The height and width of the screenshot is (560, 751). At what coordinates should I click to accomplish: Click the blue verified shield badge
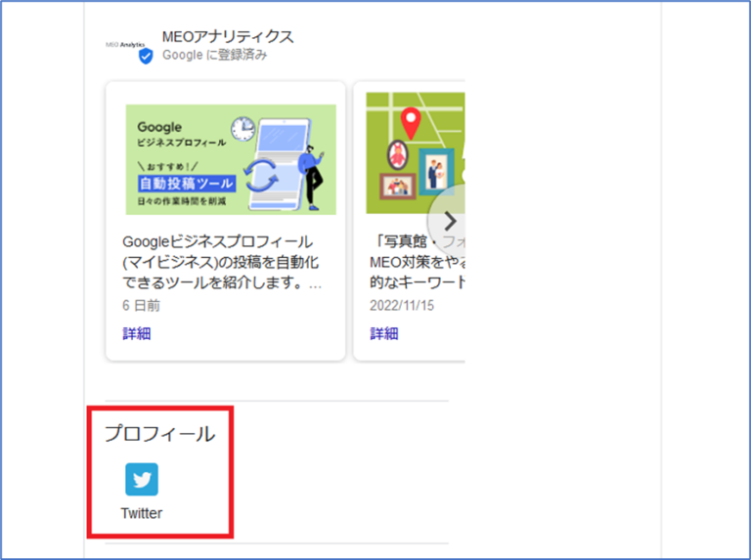(146, 57)
